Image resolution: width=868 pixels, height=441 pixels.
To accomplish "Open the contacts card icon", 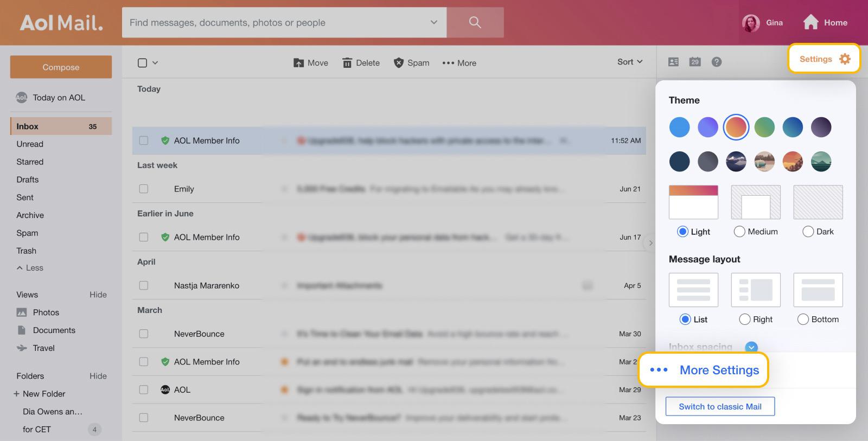I will [x=673, y=62].
